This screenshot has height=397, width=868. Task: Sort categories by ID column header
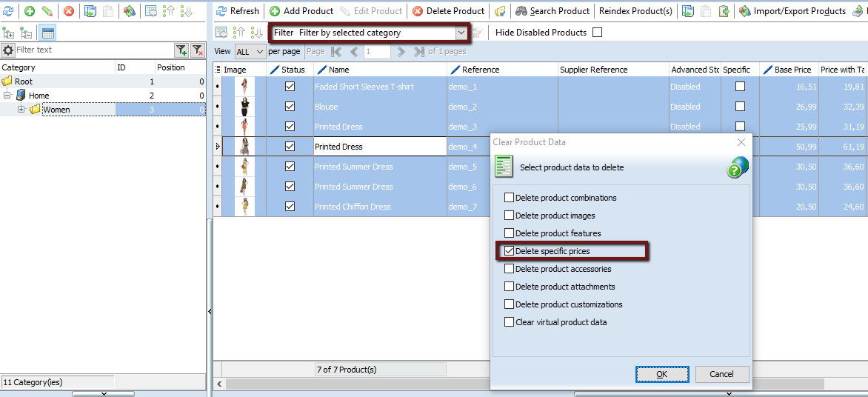pos(135,67)
